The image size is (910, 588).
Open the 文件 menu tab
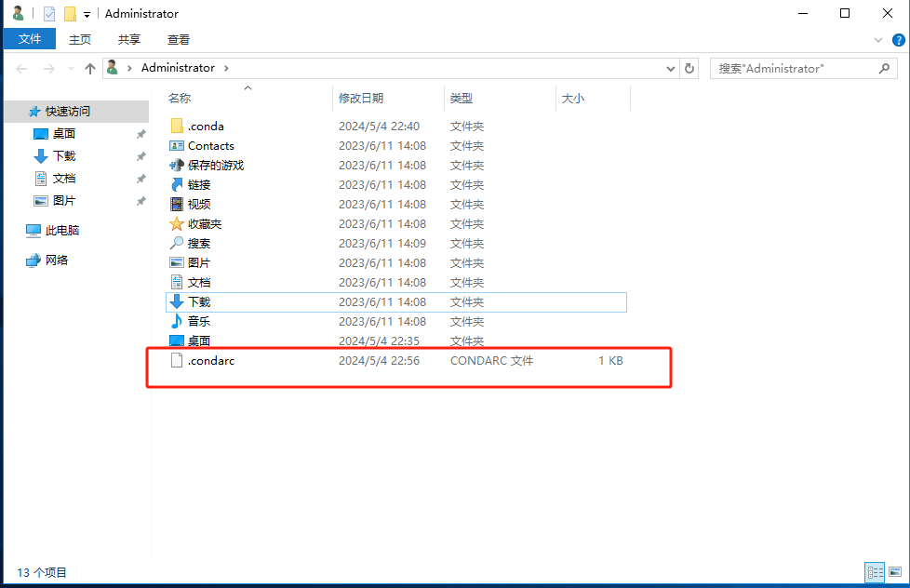click(30, 39)
